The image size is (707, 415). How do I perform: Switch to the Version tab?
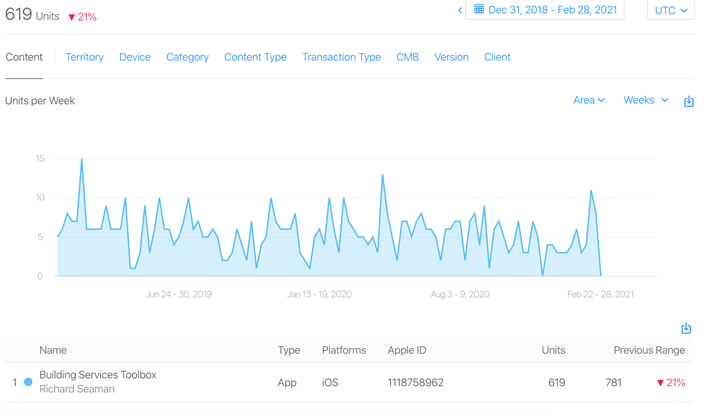coord(451,57)
